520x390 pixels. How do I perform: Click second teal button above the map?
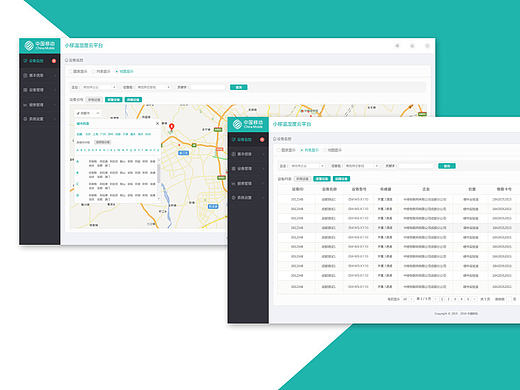point(133,100)
